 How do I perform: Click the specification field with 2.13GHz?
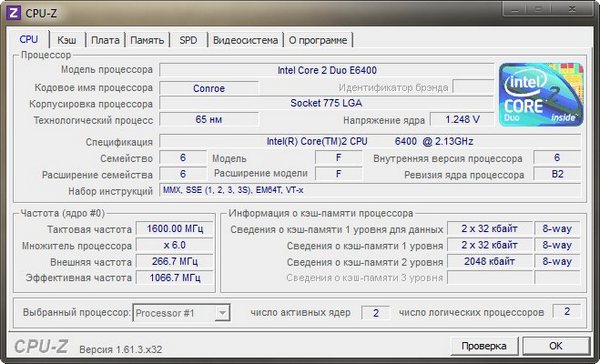(x=370, y=141)
